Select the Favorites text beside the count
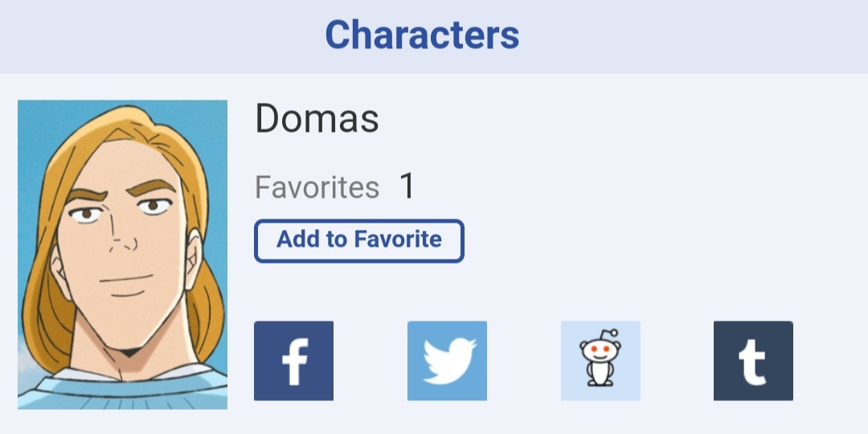The image size is (868, 434). tap(317, 188)
